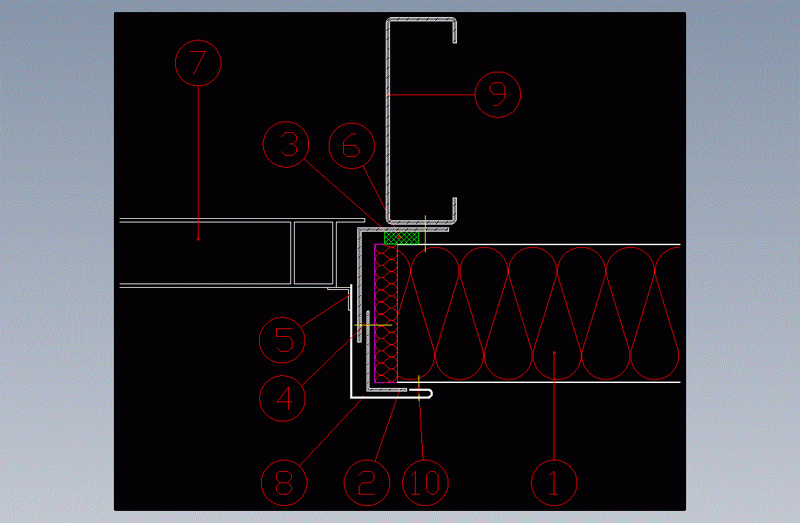The width and height of the screenshot is (800, 523).
Task: Click the magenta vertical line
Action: point(374,310)
